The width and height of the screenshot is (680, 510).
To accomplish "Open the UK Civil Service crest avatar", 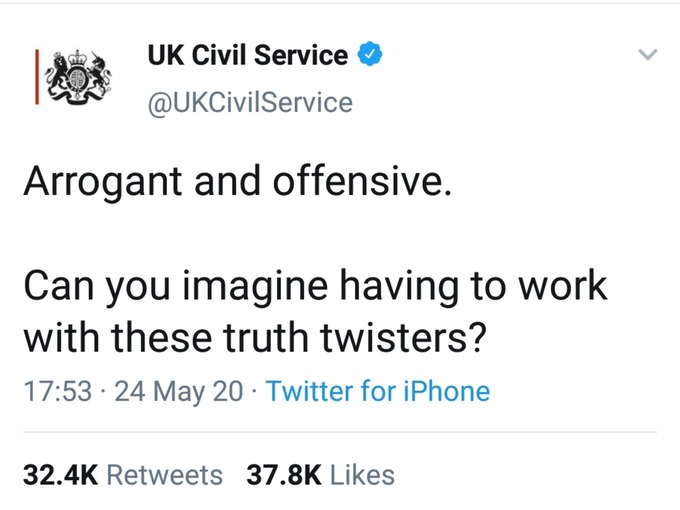I will [x=73, y=77].
